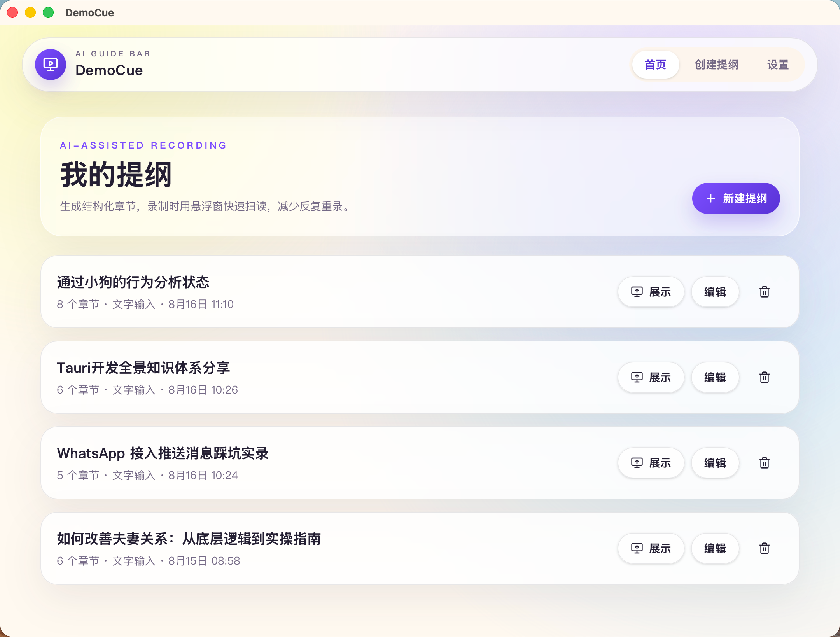840x637 pixels.
Task: Click trash icon for 如何改善夫妻关系 outline
Action: (765, 548)
